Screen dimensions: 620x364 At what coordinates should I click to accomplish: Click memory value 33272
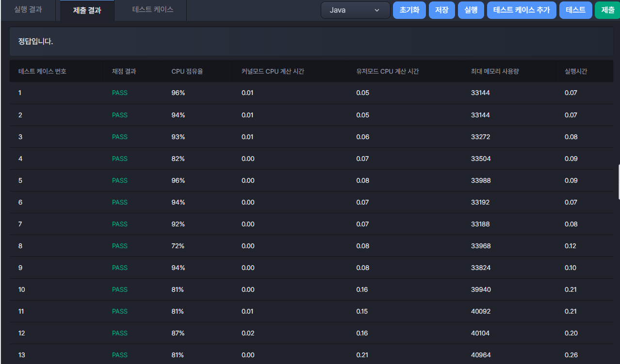tap(481, 137)
